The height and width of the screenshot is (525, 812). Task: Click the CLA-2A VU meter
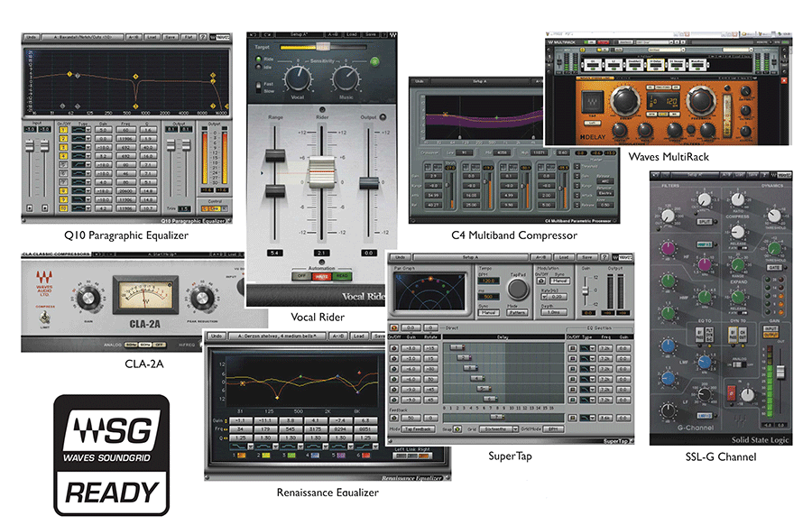pyautogui.click(x=145, y=295)
